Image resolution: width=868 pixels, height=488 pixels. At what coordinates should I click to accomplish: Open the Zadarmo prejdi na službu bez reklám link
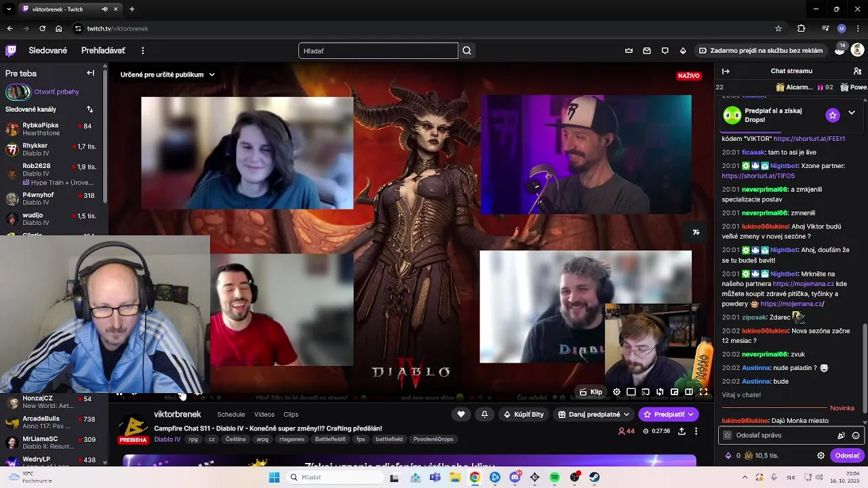click(760, 50)
